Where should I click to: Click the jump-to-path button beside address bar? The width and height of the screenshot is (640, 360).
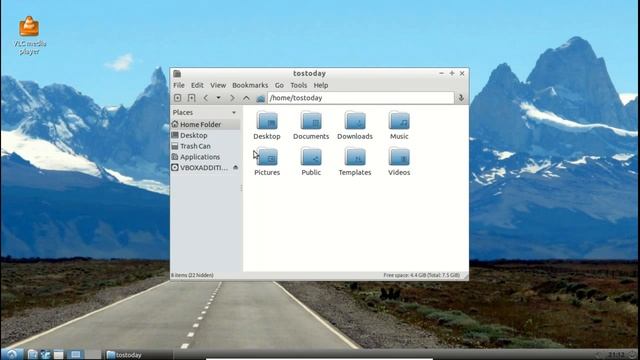(x=461, y=98)
